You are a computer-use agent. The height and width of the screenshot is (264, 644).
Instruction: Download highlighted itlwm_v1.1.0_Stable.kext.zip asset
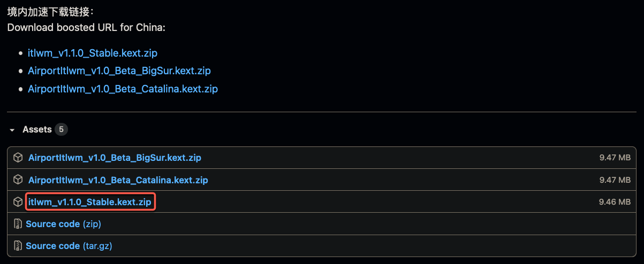coord(90,202)
